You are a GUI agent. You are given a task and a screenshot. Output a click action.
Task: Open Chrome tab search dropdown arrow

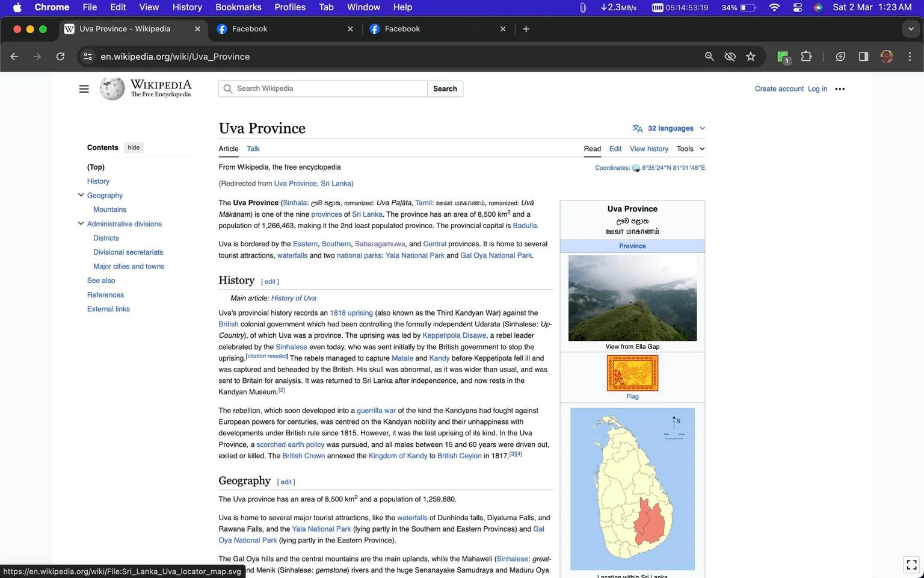coord(911,29)
